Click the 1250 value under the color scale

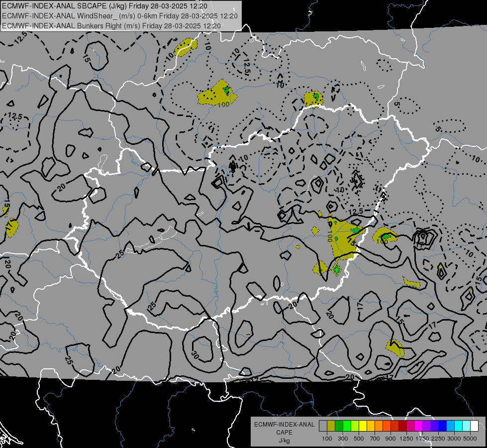pyautogui.click(x=406, y=439)
